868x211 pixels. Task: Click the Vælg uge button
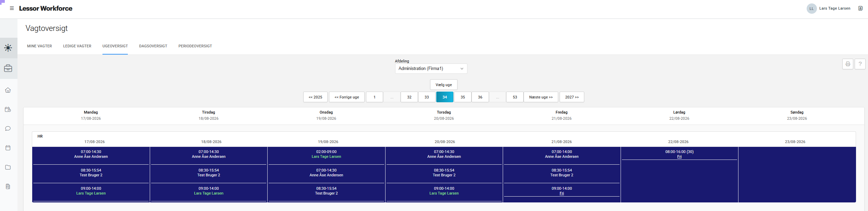pyautogui.click(x=444, y=85)
